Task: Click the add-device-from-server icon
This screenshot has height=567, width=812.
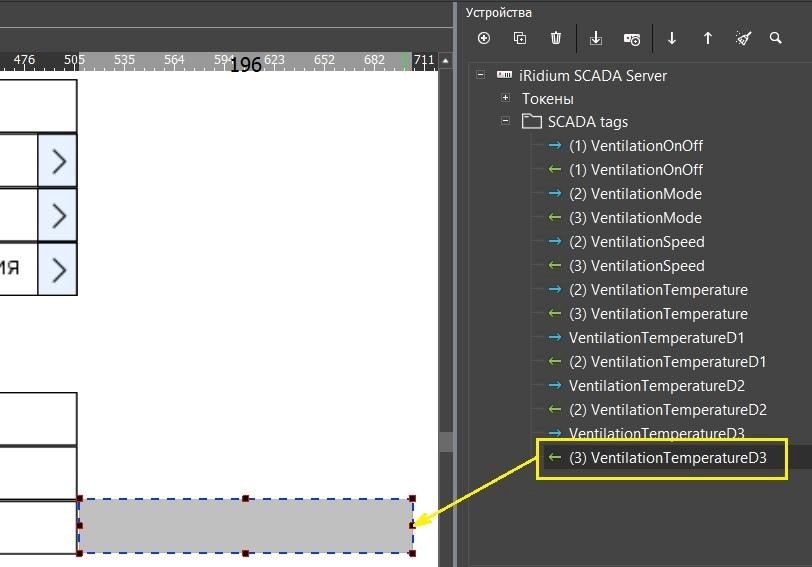Action: point(632,38)
